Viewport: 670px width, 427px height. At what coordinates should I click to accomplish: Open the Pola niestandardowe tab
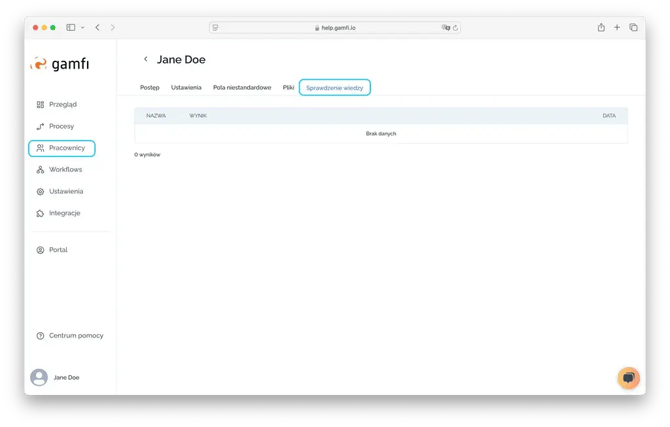click(242, 88)
